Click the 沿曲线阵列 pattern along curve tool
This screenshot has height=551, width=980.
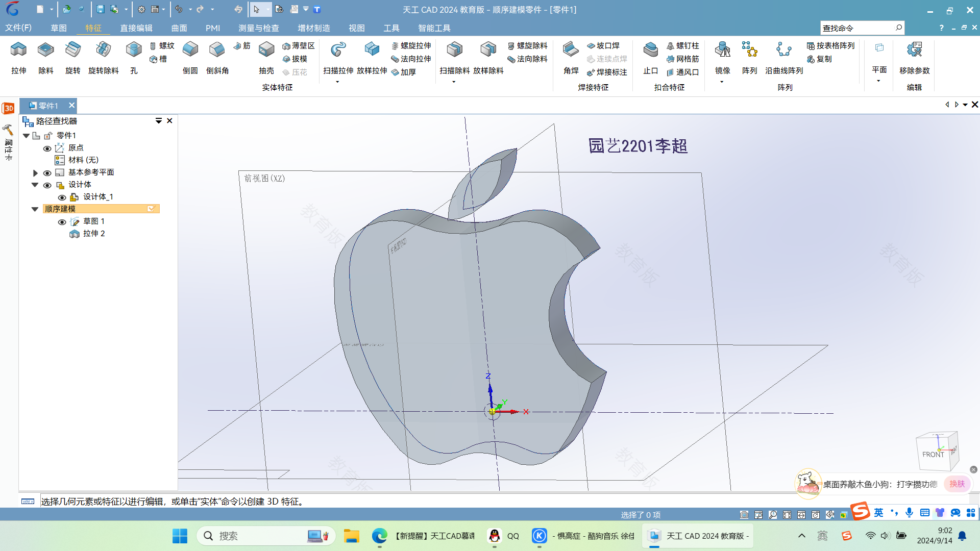coord(785,58)
